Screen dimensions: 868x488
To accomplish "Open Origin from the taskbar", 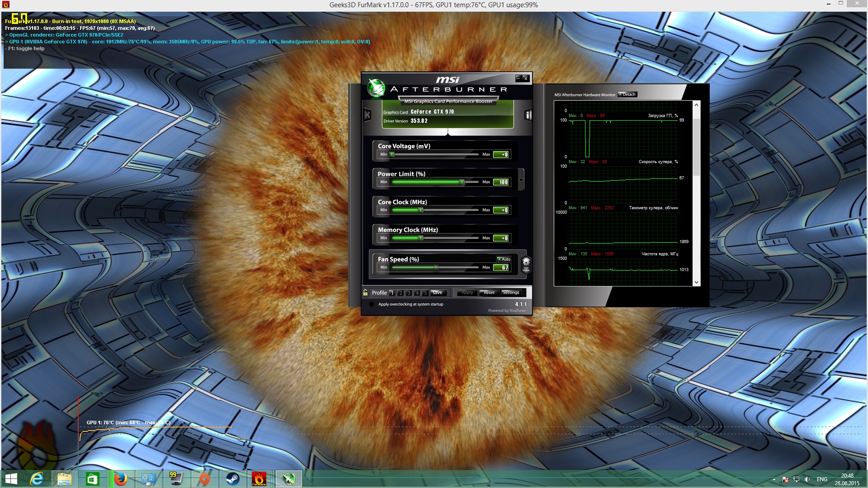I will 204,479.
